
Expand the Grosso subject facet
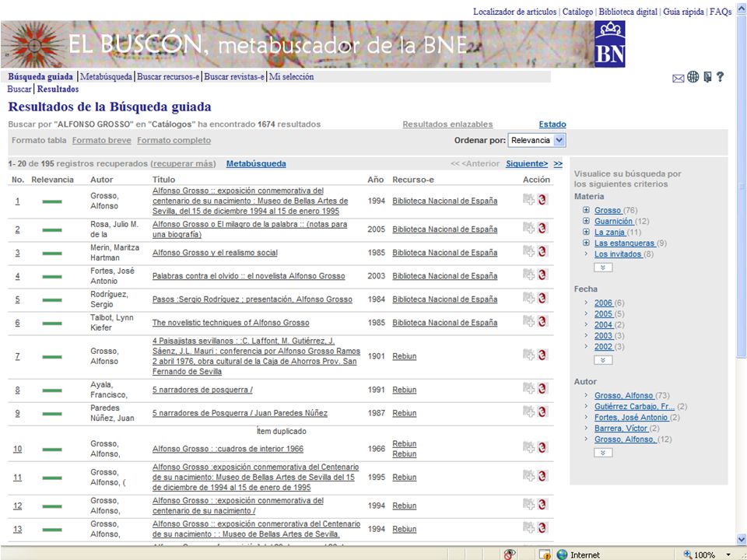click(x=586, y=210)
